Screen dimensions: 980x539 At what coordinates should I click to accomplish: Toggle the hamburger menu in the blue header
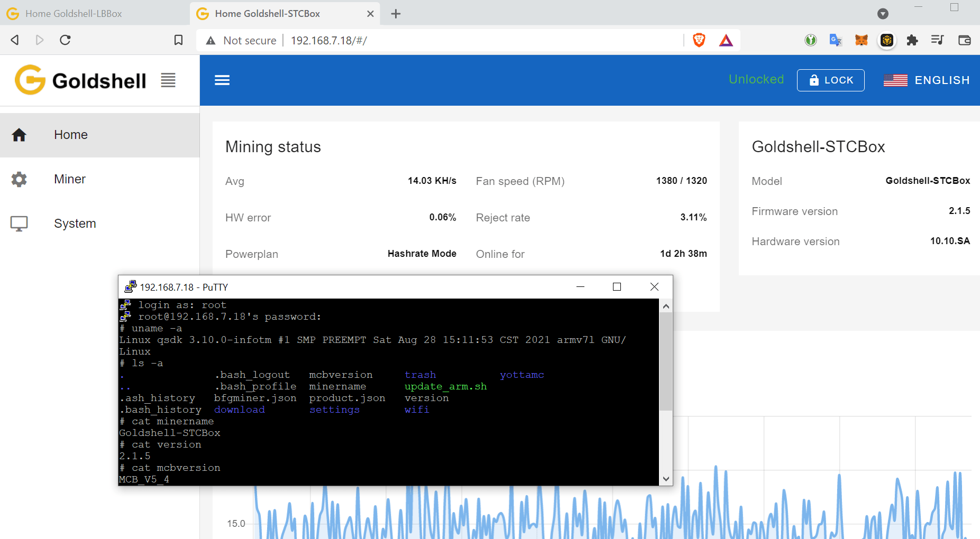[x=222, y=80]
